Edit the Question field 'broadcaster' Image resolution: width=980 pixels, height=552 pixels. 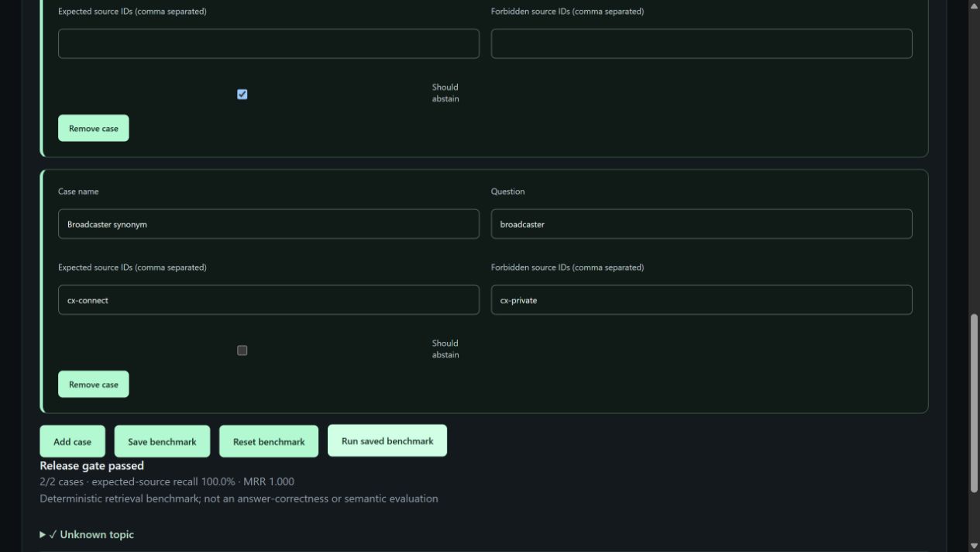click(701, 224)
